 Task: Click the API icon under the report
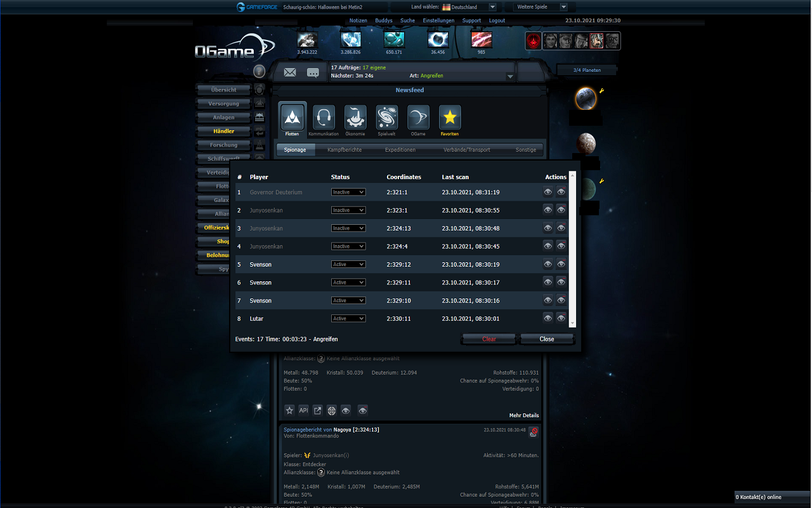(x=303, y=410)
